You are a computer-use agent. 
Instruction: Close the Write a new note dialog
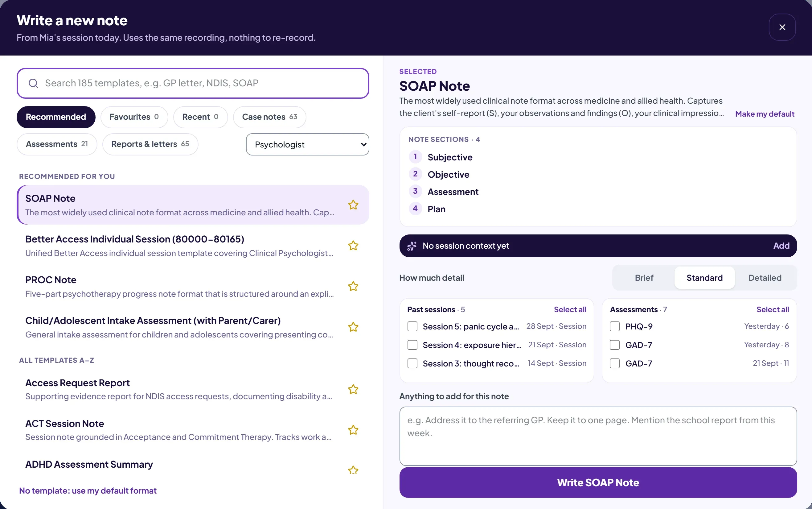click(x=782, y=27)
